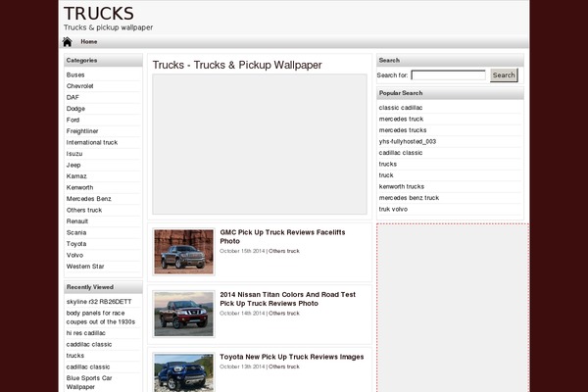Click the home house icon
The height and width of the screenshot is (392, 588).
click(x=68, y=41)
